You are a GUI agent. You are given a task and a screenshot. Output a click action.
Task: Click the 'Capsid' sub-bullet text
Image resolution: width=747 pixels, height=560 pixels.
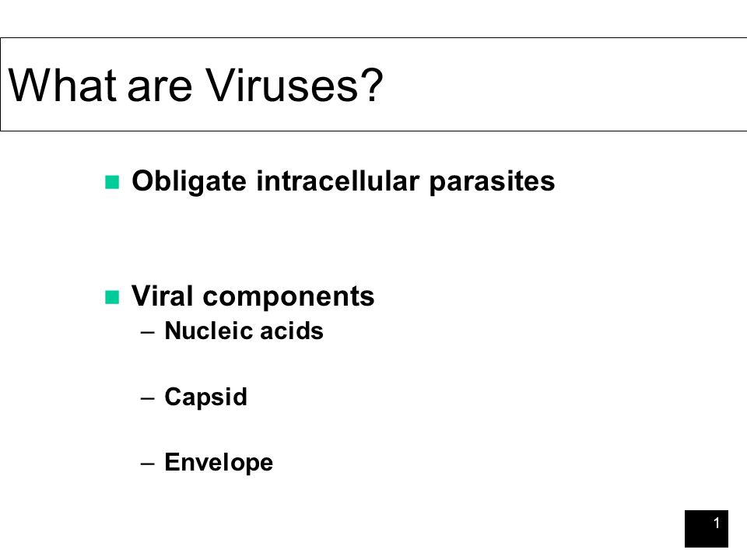205,397
